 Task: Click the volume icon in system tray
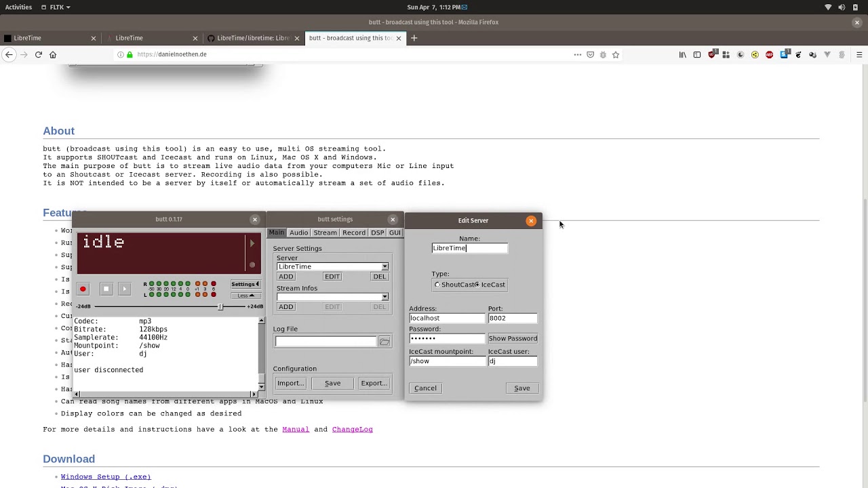tap(842, 7)
